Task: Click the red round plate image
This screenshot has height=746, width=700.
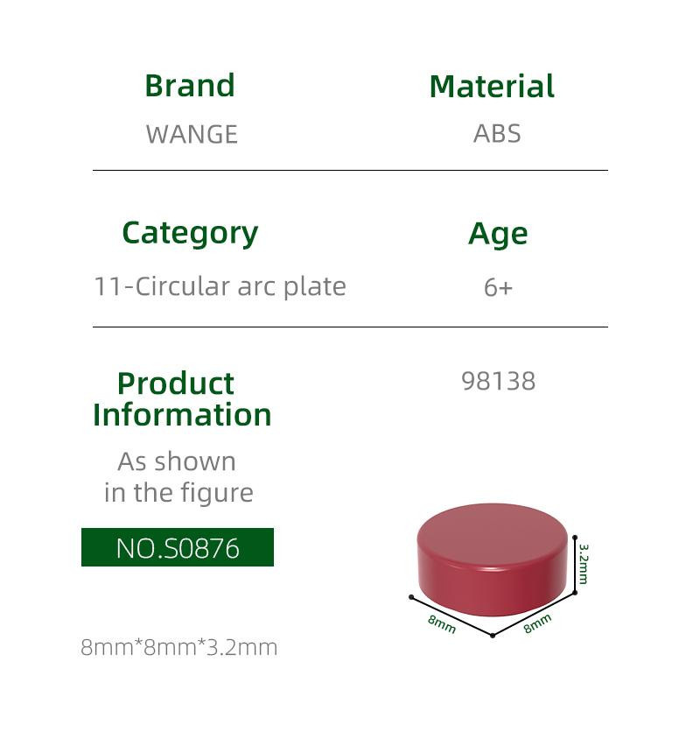Action: coord(492,560)
